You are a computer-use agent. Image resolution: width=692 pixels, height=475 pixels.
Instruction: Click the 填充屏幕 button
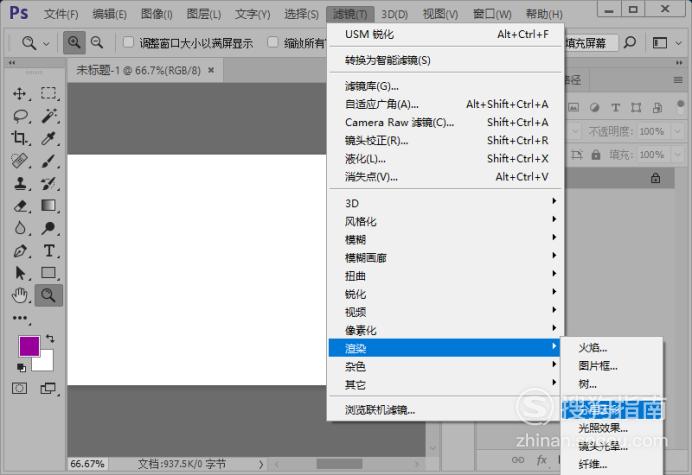pyautogui.click(x=590, y=43)
